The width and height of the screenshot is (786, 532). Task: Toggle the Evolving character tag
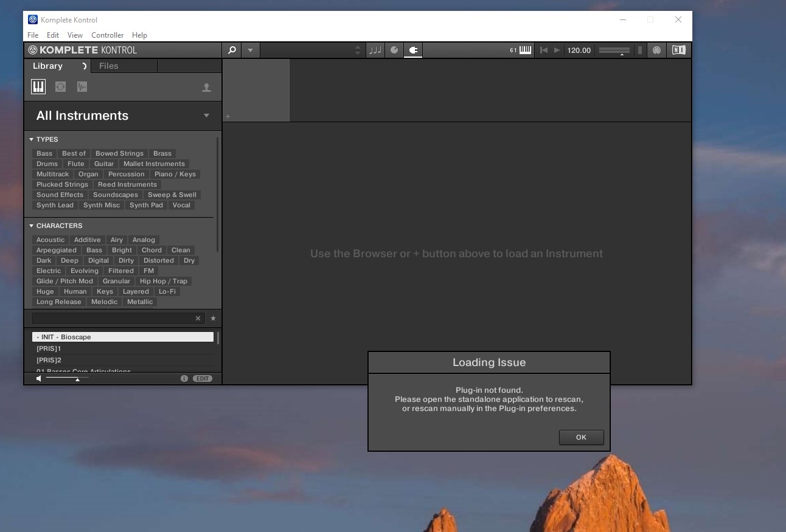85,271
